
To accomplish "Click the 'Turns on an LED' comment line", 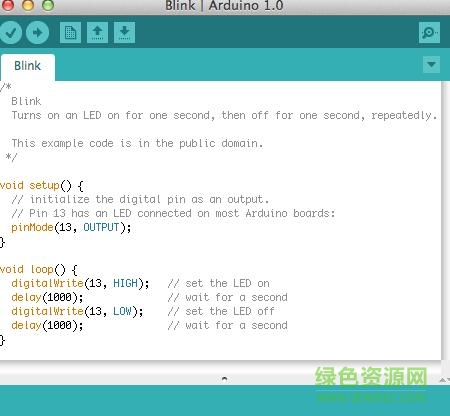I will (224, 115).
